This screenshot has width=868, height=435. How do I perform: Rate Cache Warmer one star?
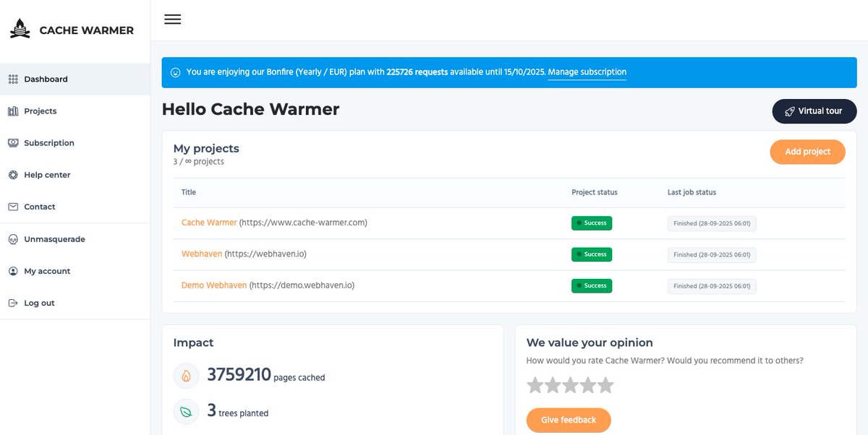[x=535, y=385]
